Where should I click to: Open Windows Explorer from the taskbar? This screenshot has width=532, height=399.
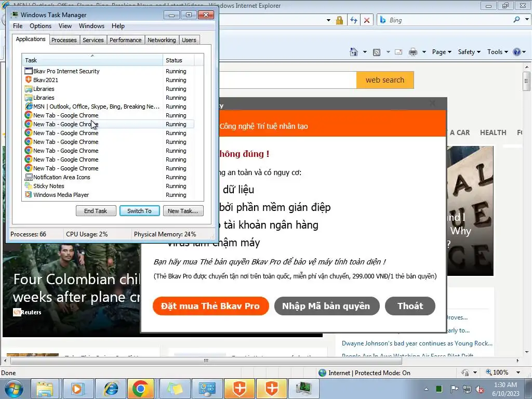pos(45,389)
